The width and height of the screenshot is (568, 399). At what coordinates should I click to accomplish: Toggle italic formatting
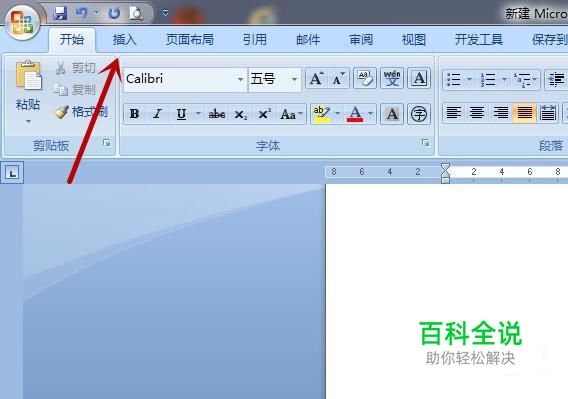[x=158, y=114]
